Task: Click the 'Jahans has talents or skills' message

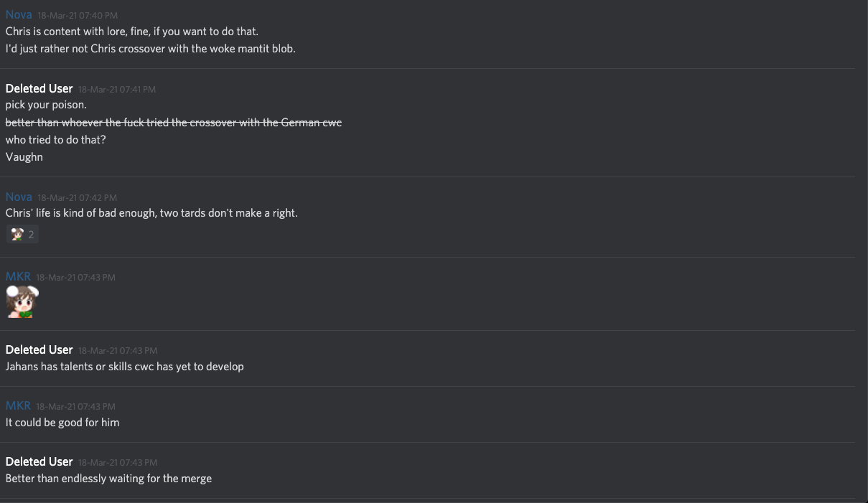Action: pos(124,367)
